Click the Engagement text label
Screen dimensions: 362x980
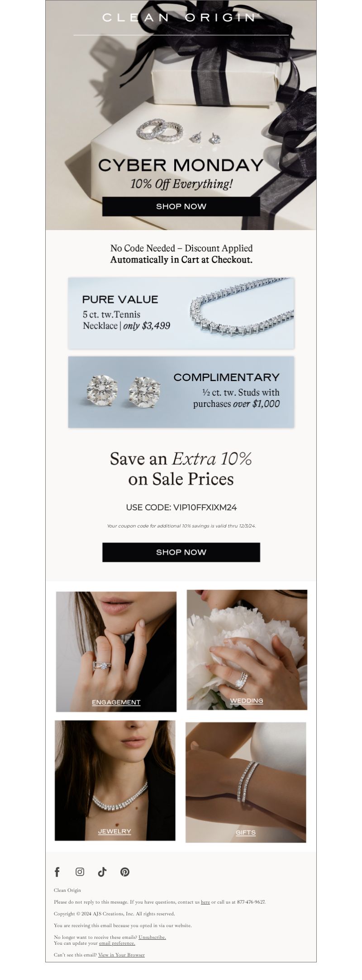point(116,702)
